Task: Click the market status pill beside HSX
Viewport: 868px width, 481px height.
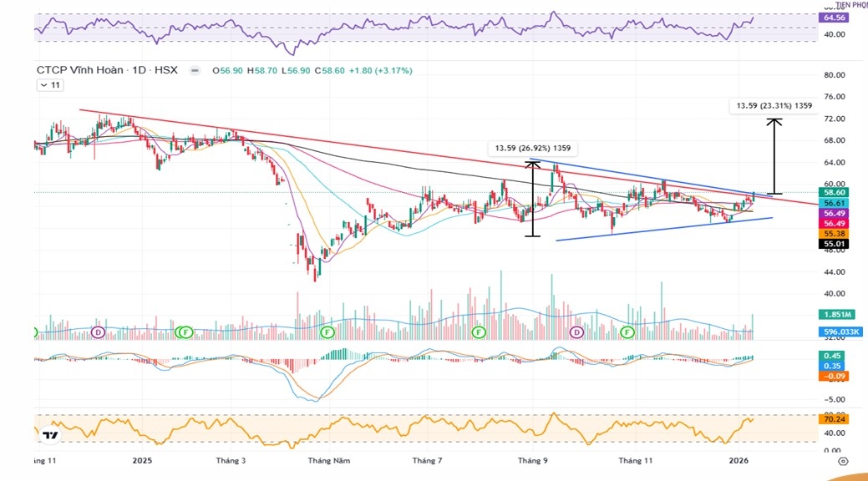Action: [195, 71]
